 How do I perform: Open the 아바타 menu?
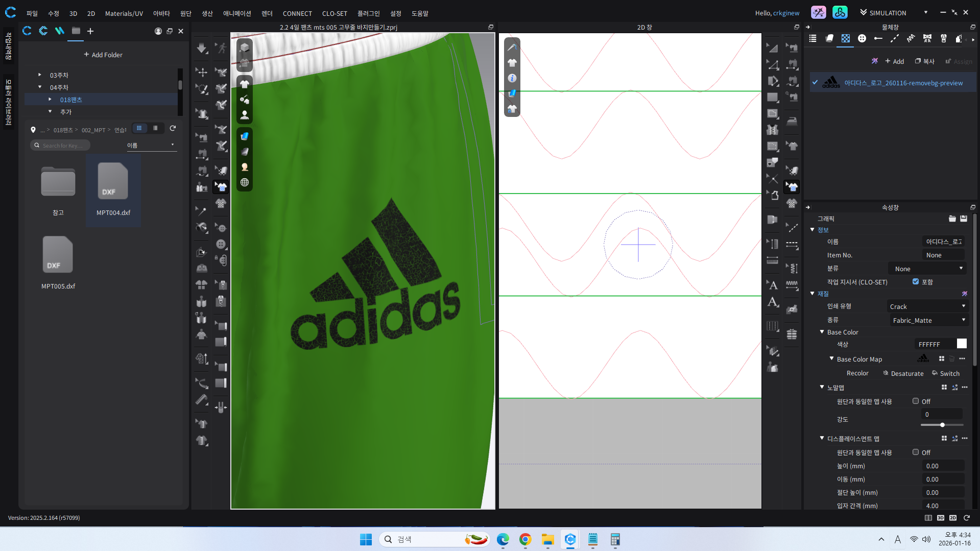(x=161, y=13)
